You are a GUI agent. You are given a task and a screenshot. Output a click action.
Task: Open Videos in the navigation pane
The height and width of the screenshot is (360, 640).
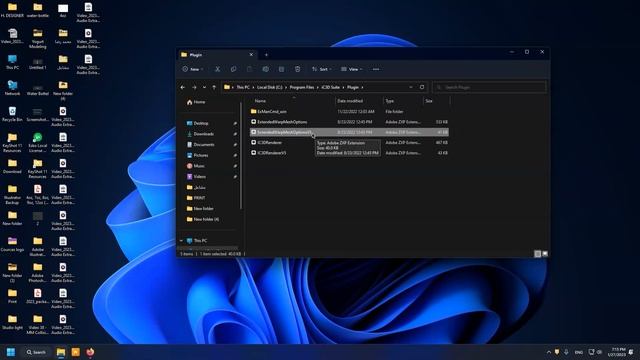(196, 176)
